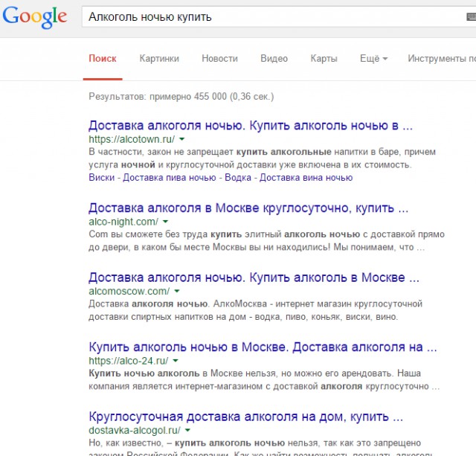The height and width of the screenshot is (456, 476).
Task: Expand dropdown arrow next to alcomoscow.com URL
Action: coord(177,291)
